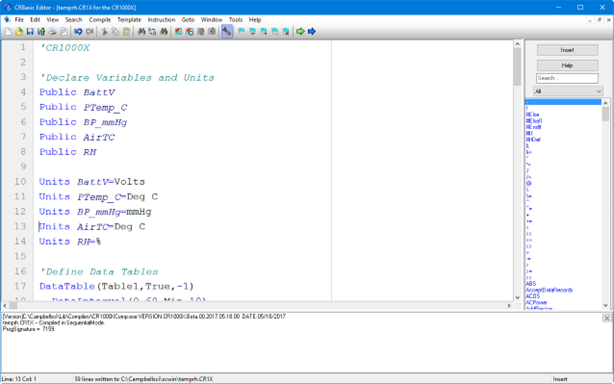Viewport: 614px width, 384px height.
Task: Close the compile results message pane
Action: click(607, 318)
